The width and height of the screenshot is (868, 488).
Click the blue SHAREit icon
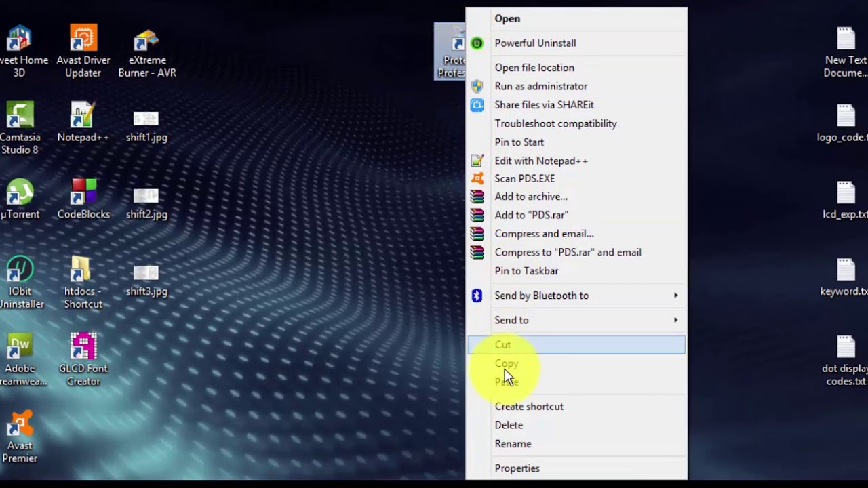(477, 105)
